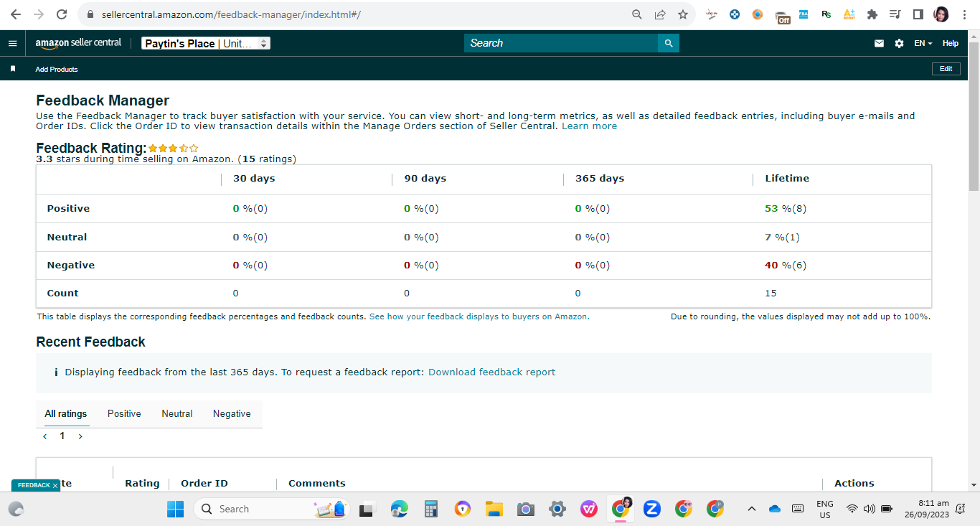
Task: Open the Windows Start menu
Action: 175,509
